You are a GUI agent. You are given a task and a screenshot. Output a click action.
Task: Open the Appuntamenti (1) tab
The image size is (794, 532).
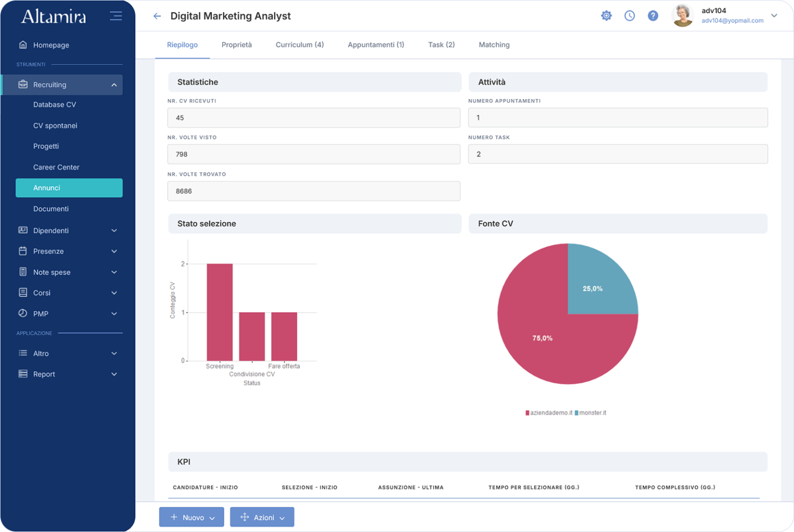pyautogui.click(x=375, y=45)
